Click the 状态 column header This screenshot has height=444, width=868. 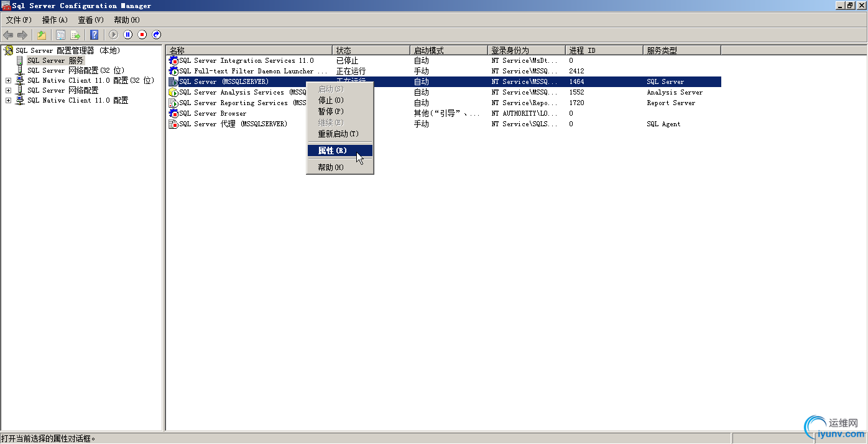[371, 50]
